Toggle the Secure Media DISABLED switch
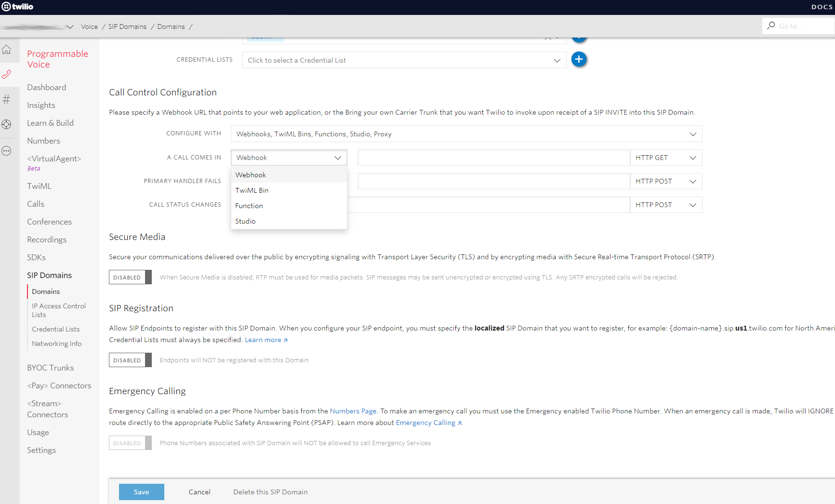Viewport: 835px width, 504px height. point(130,277)
